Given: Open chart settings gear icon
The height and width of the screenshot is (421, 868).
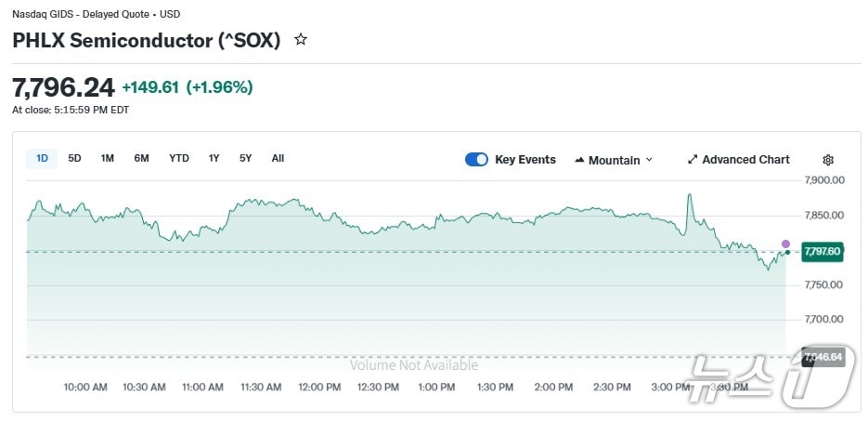Looking at the screenshot, I should coord(828,160).
